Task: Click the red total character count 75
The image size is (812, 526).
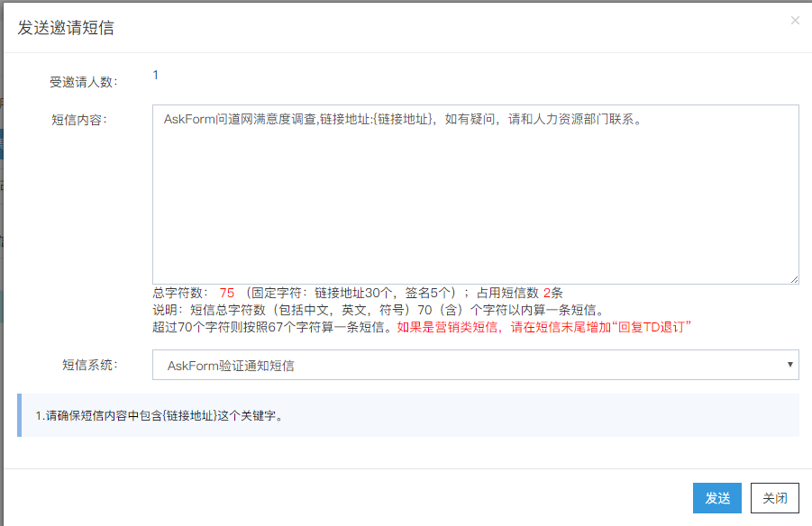Action: click(x=227, y=293)
